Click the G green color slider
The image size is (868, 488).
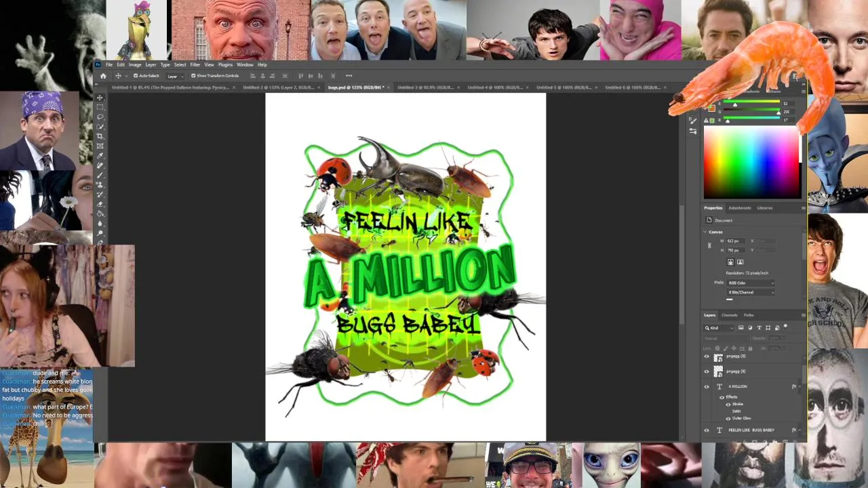coord(751,109)
